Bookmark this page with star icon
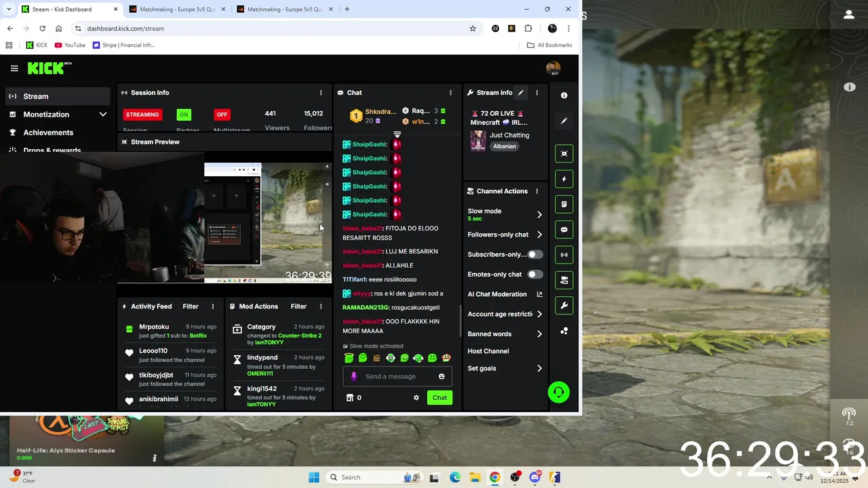The width and height of the screenshot is (868, 488). (x=473, y=28)
